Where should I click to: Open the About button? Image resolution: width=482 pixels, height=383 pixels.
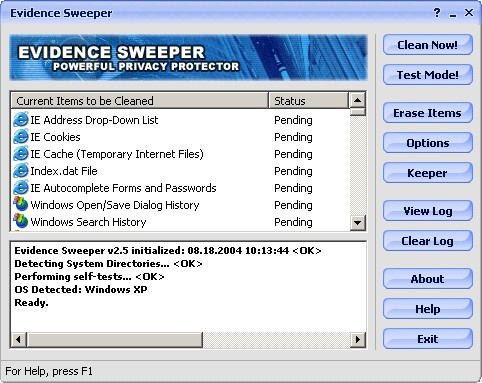[x=428, y=279]
